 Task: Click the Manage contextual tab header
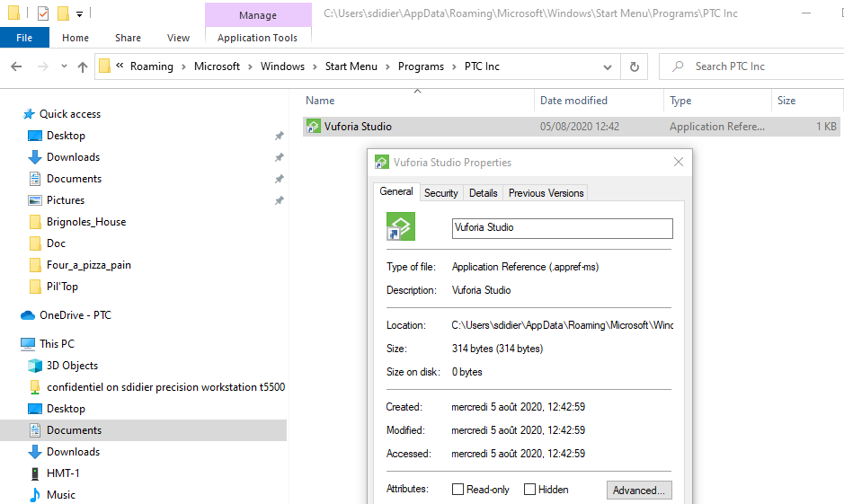point(258,15)
